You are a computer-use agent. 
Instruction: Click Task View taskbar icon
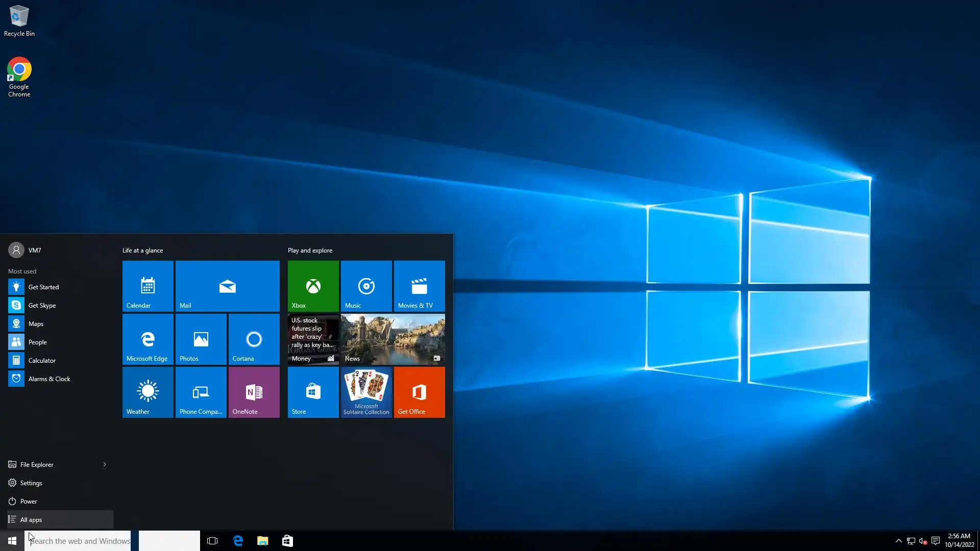pyautogui.click(x=212, y=541)
